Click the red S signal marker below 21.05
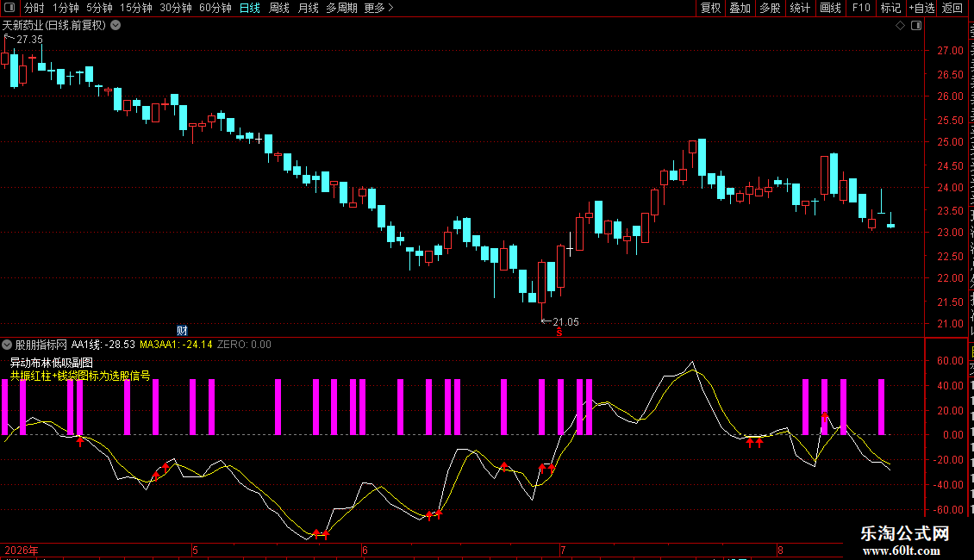 tap(559, 333)
